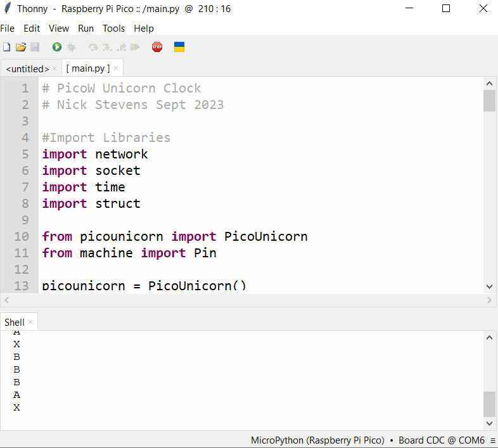Click the last 'X' output in Shell

pos(17,407)
